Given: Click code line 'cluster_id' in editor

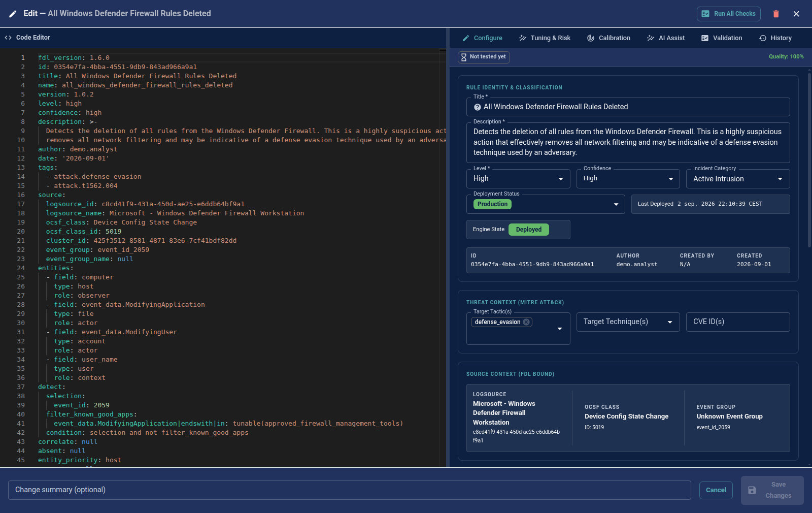Looking at the screenshot, I should coord(141,241).
